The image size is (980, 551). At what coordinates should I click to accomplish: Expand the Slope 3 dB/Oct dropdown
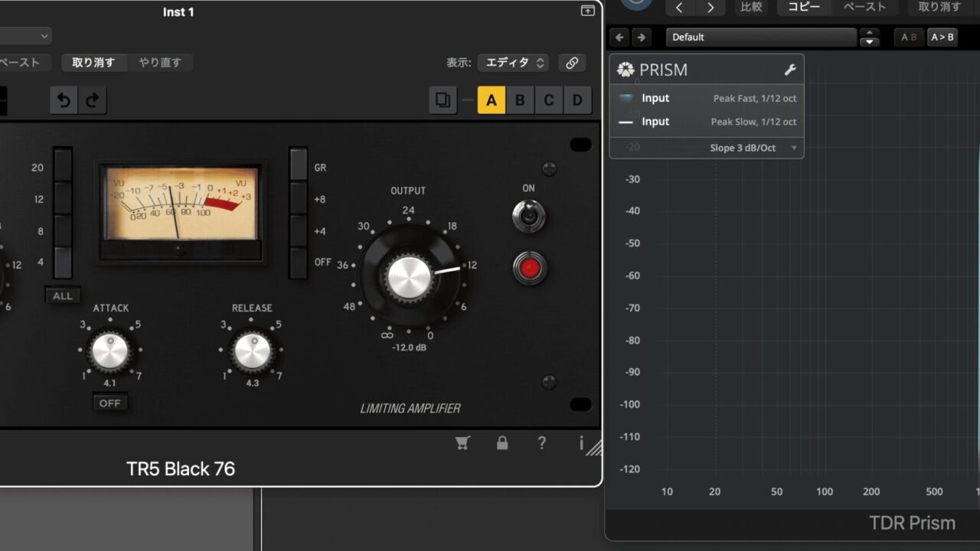[753, 148]
